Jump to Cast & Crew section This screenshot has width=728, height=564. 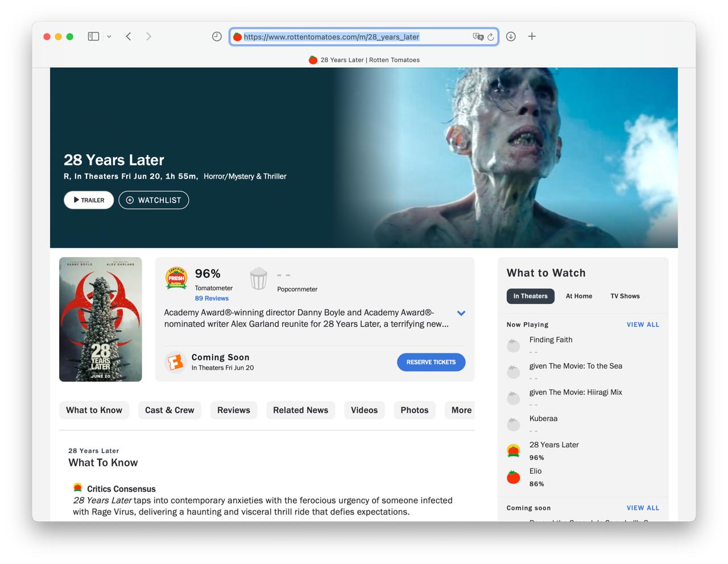pyautogui.click(x=169, y=410)
